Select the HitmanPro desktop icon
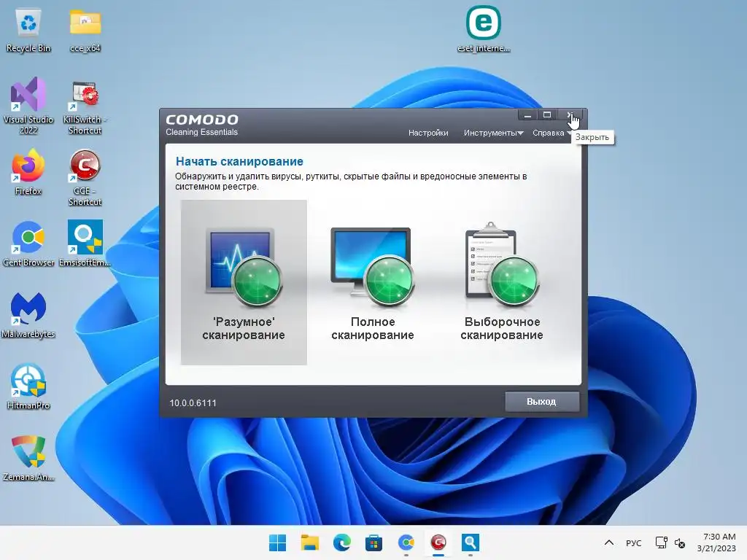Image resolution: width=747 pixels, height=560 pixels. (x=28, y=386)
